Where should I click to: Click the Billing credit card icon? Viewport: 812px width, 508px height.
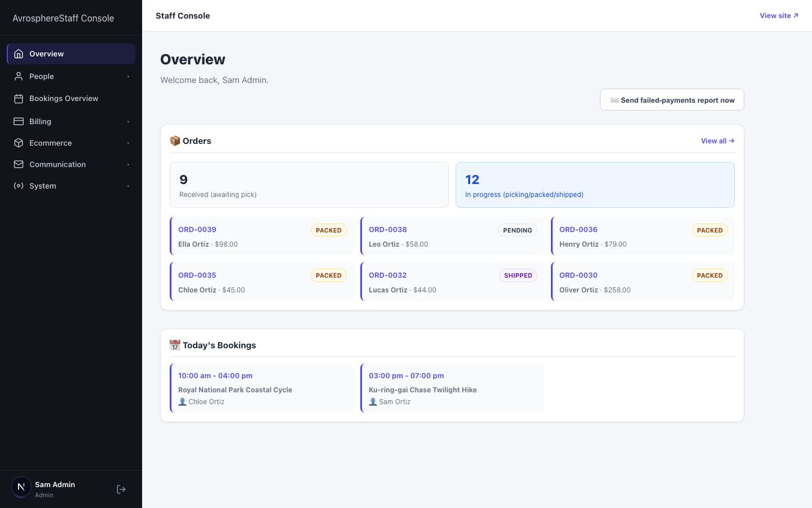click(x=19, y=121)
